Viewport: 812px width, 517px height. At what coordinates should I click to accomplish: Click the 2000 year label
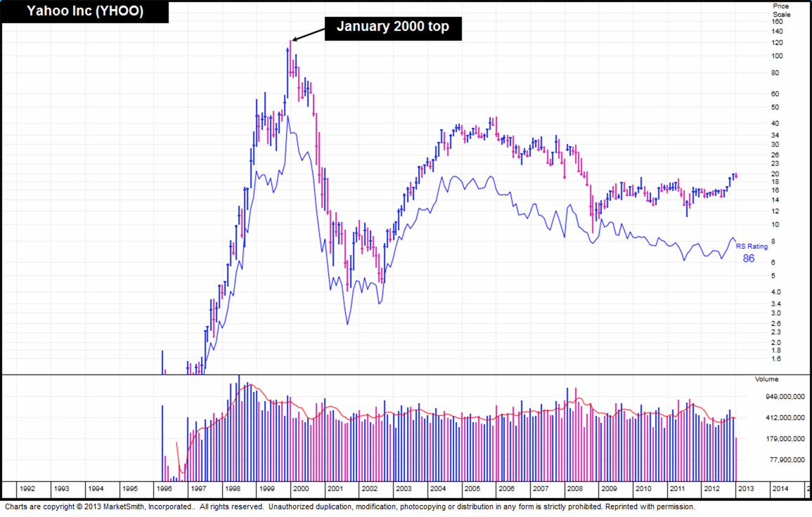[301, 488]
